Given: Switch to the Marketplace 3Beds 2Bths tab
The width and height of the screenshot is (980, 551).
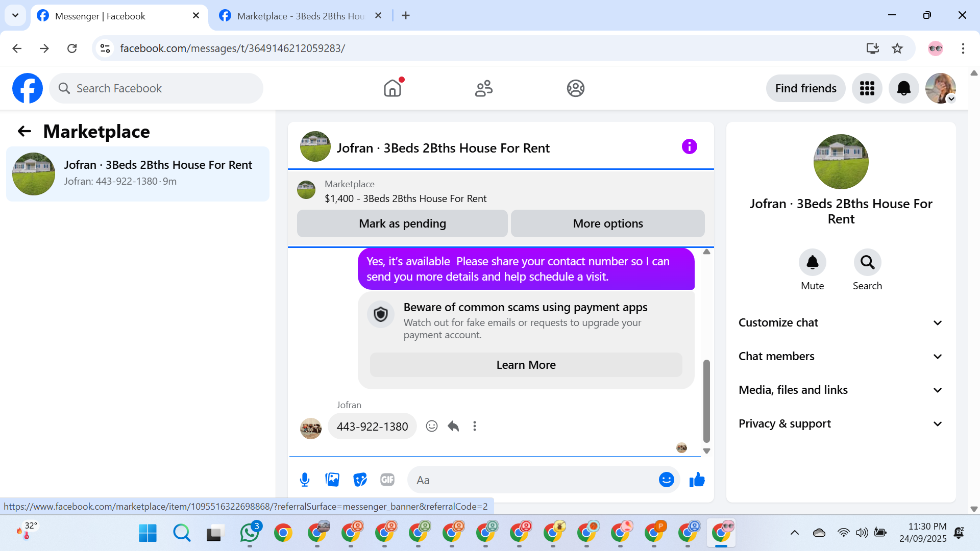Looking at the screenshot, I should tap(301, 16).
